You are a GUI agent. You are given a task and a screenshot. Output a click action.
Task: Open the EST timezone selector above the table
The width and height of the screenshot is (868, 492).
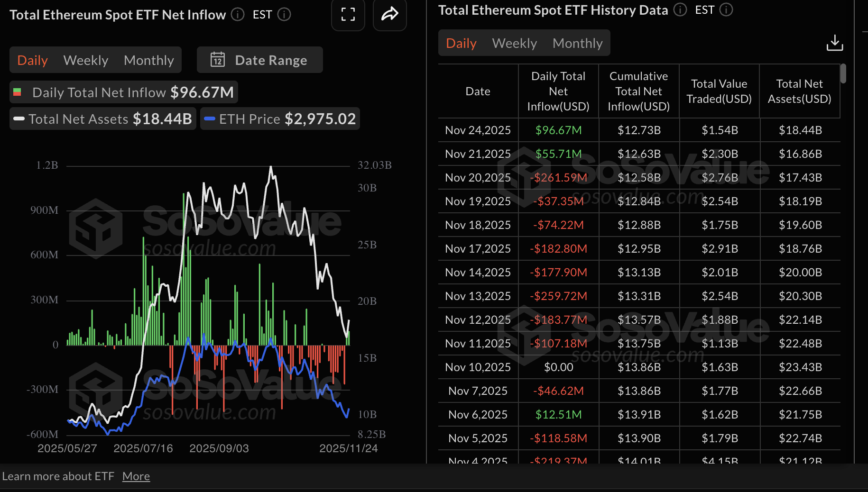click(704, 9)
